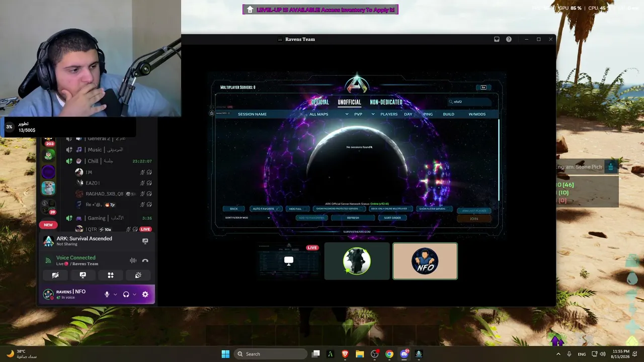Select the NFO participant tile
The image size is (644, 362).
point(425,261)
